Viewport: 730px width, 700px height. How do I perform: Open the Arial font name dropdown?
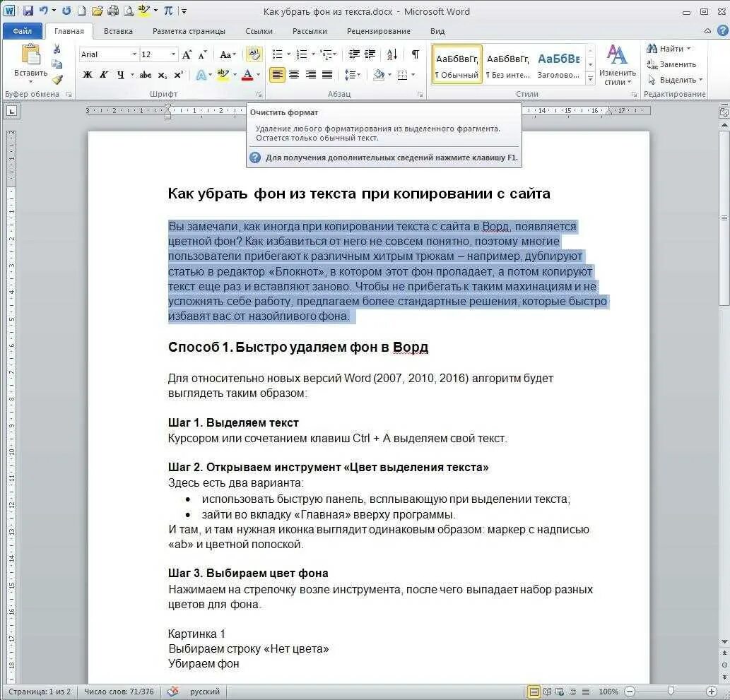click(x=134, y=54)
